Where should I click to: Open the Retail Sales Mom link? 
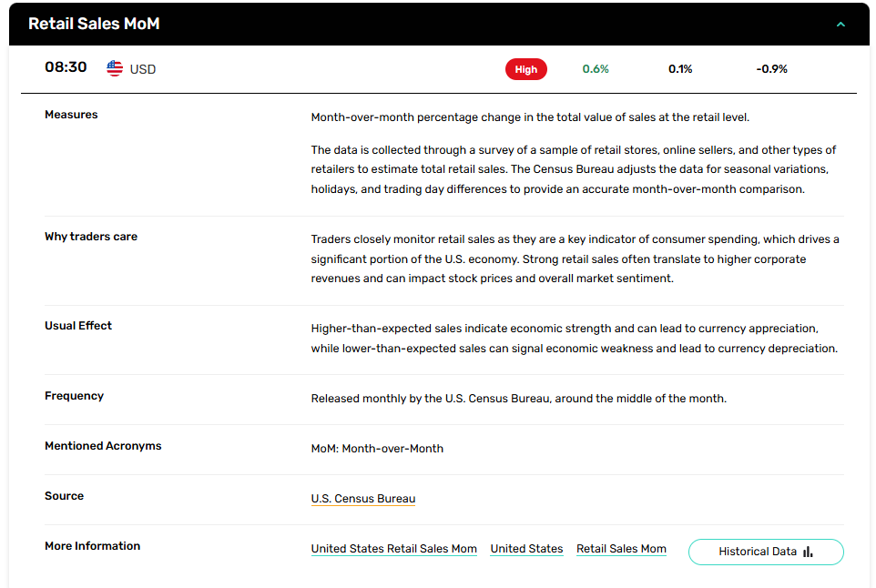[x=621, y=549]
